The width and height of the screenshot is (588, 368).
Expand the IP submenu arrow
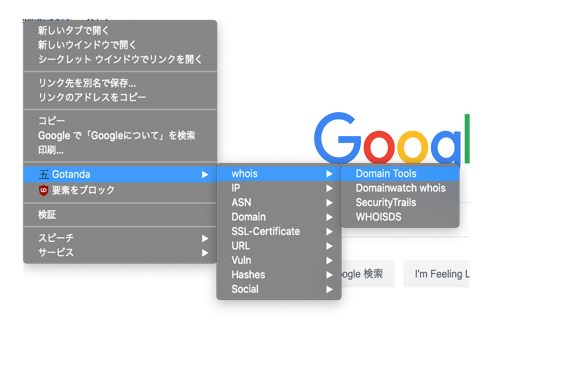(x=329, y=188)
